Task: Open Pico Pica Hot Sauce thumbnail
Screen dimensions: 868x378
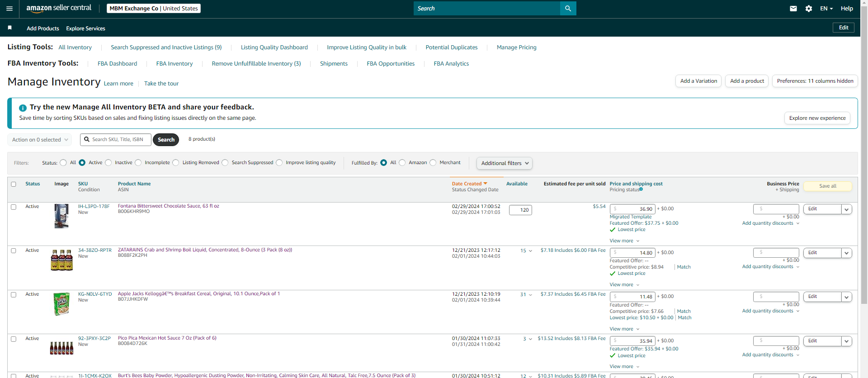Action: pos(61,348)
